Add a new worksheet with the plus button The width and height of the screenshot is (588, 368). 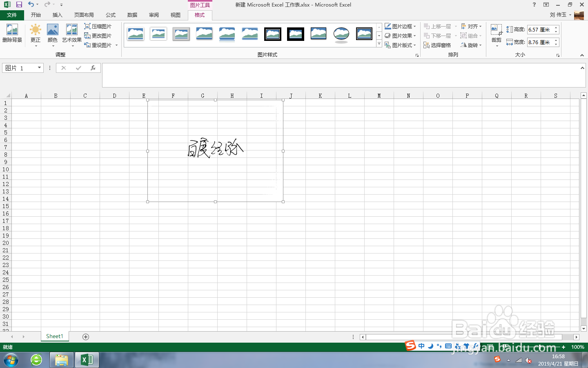pos(85,336)
